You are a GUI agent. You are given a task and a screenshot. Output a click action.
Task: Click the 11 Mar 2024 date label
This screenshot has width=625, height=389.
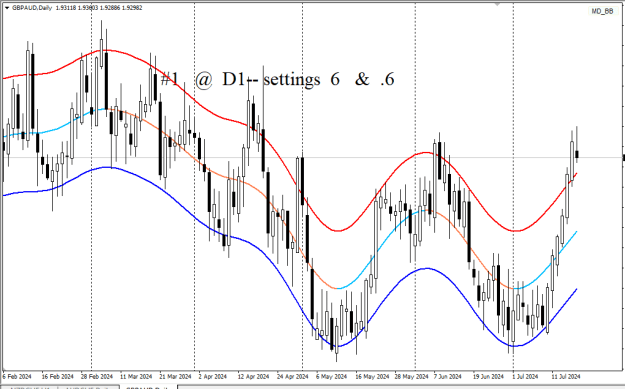(x=136, y=377)
